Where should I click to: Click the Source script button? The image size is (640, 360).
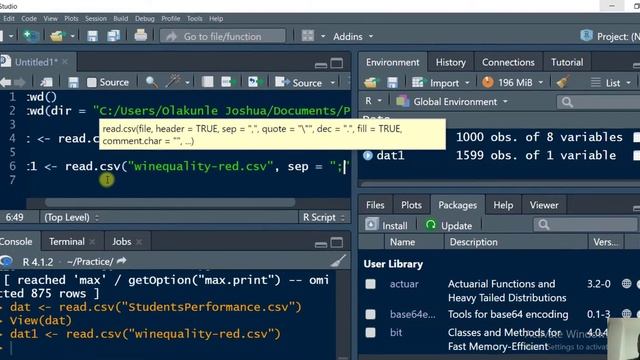[300, 83]
